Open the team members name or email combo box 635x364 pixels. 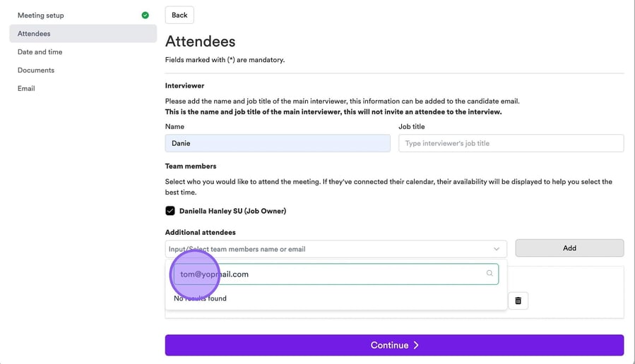click(325, 249)
